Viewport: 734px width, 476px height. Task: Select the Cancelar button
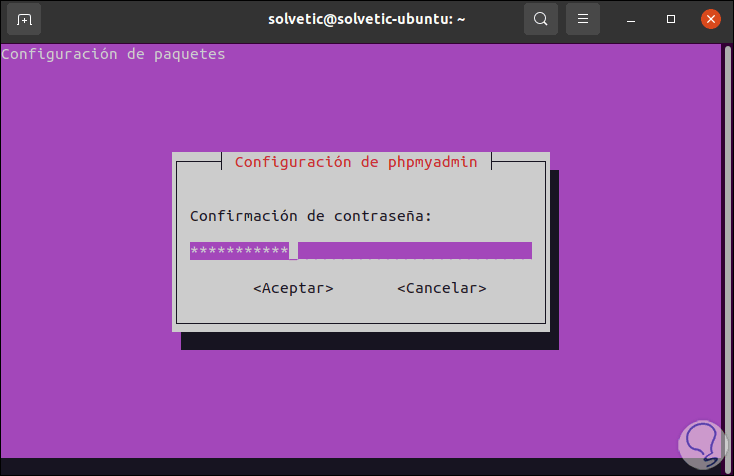tap(441, 288)
